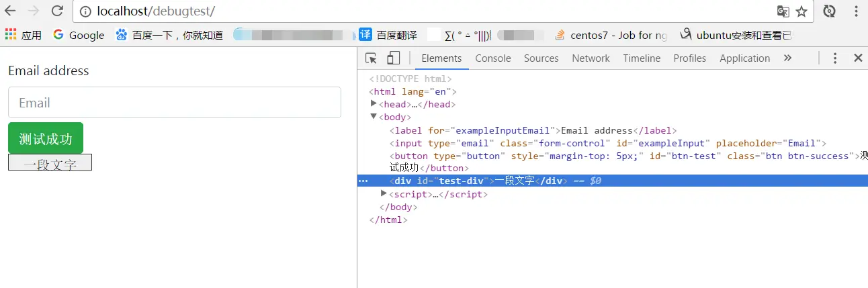Focus the Email input field on the page

pyautogui.click(x=175, y=103)
